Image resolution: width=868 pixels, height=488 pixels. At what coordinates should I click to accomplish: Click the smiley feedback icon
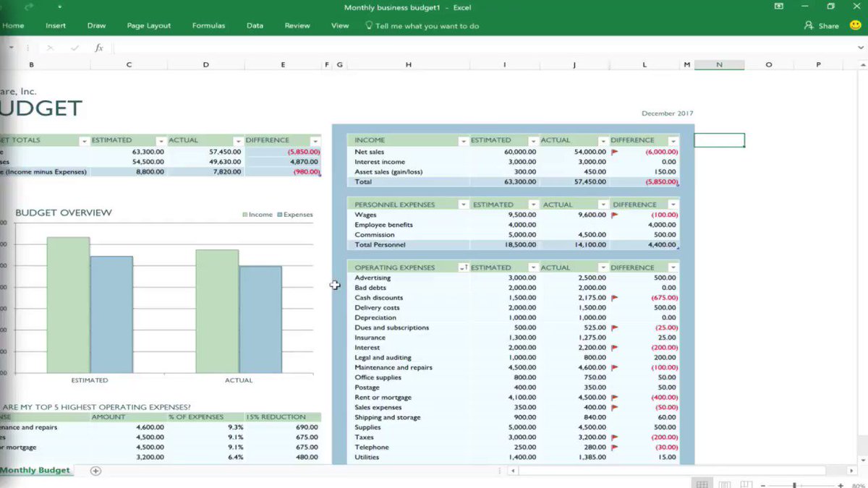click(x=855, y=25)
